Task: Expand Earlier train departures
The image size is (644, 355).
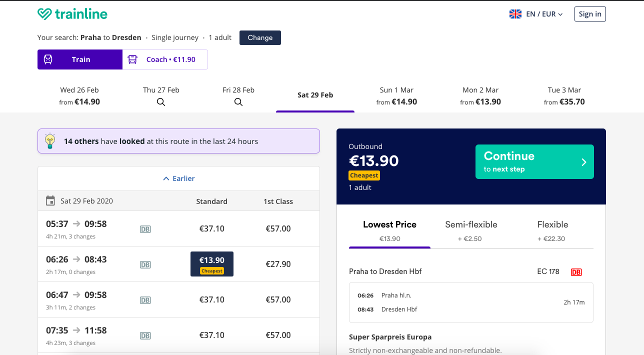Action: [x=178, y=178]
